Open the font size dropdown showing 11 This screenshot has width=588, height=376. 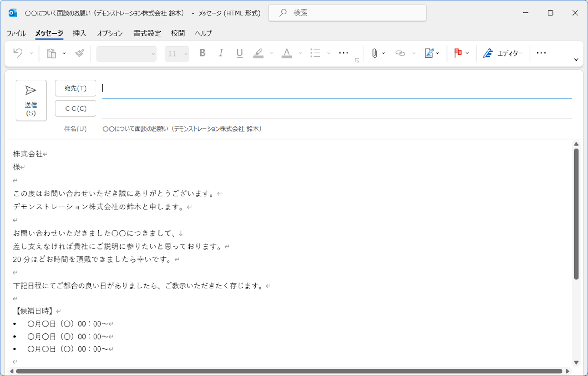point(186,54)
